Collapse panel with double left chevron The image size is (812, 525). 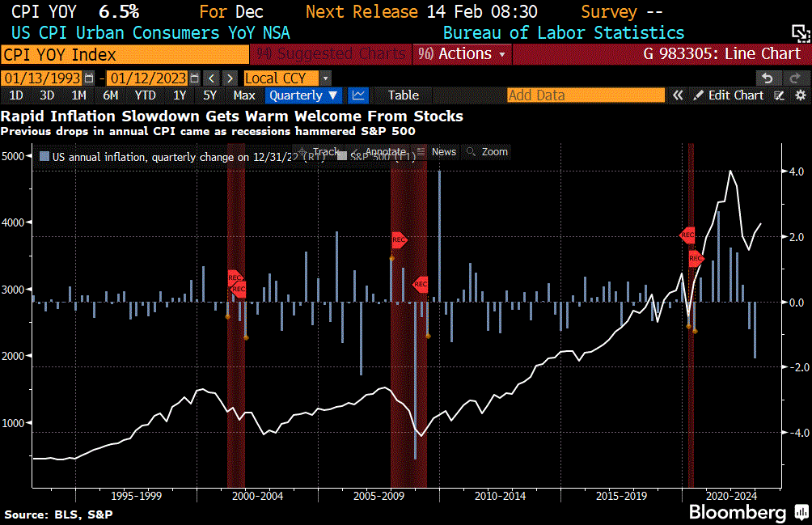(678, 95)
